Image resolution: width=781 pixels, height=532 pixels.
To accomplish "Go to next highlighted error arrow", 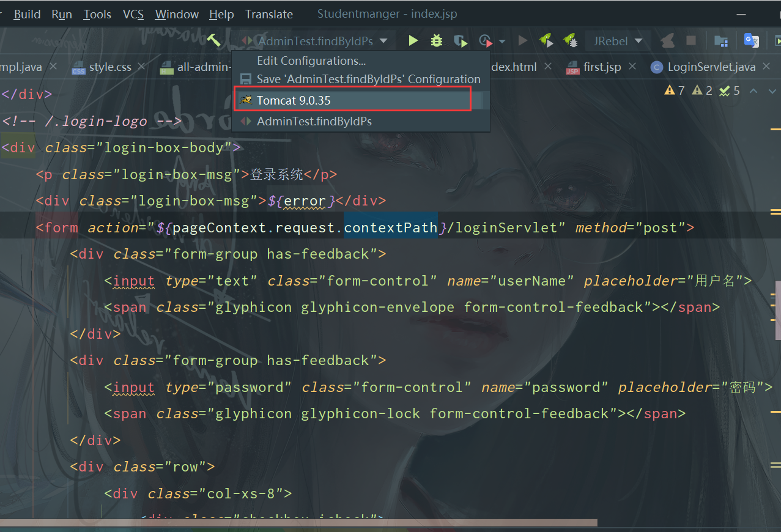I will coord(772,91).
